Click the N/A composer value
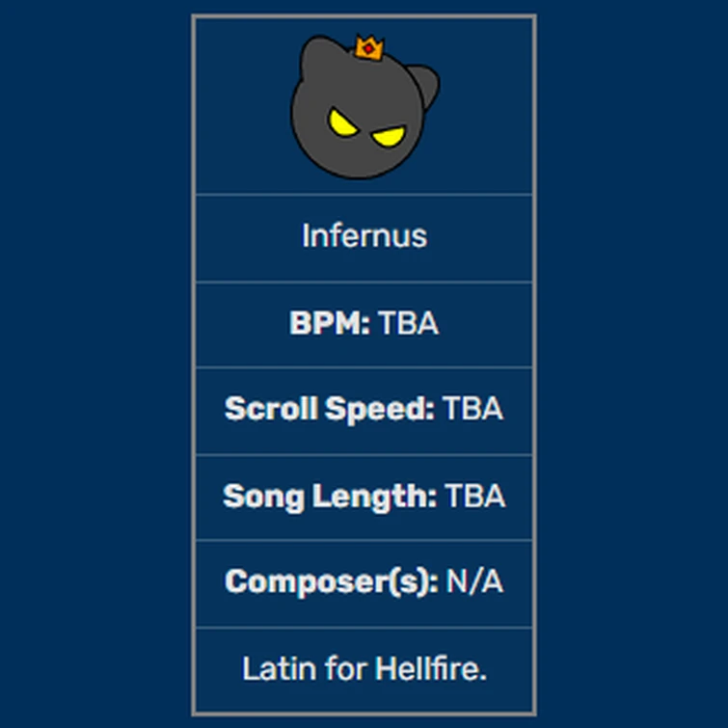The image size is (728, 728). pos(474,581)
